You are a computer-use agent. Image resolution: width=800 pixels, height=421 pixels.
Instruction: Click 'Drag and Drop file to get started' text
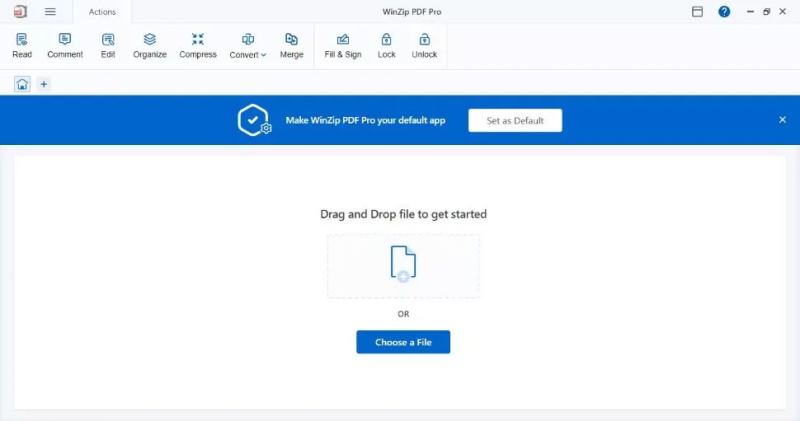pyautogui.click(x=403, y=214)
